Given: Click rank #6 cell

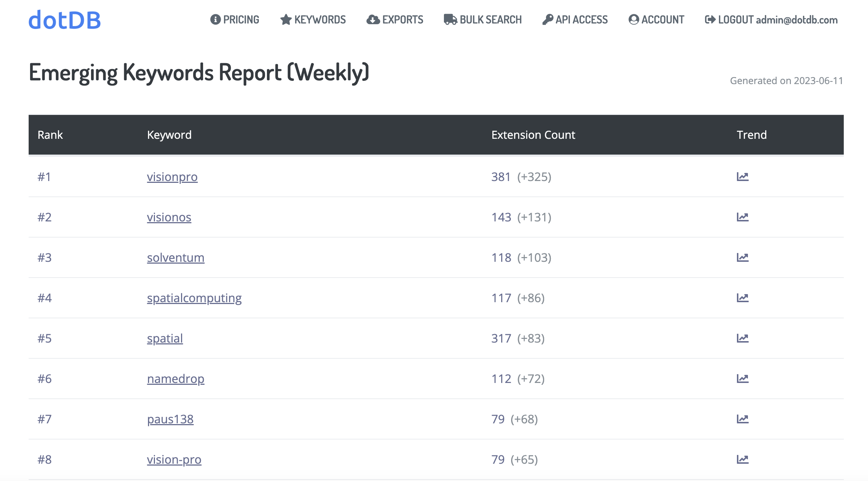Looking at the screenshot, I should (44, 379).
